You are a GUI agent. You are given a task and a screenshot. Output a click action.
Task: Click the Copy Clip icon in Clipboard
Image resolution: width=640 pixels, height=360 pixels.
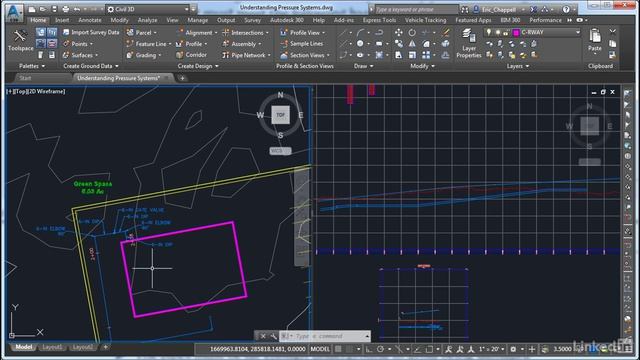coord(613,43)
